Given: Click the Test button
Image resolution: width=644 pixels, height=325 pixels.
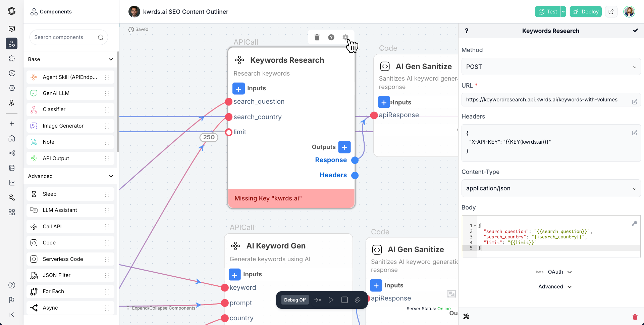Looking at the screenshot, I should point(548,12).
